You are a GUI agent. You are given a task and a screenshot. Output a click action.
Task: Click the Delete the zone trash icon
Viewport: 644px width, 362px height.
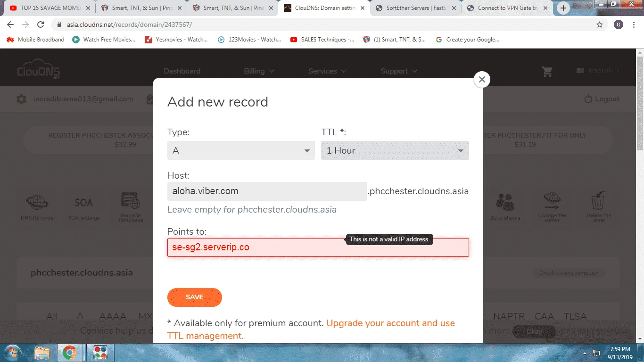click(599, 200)
